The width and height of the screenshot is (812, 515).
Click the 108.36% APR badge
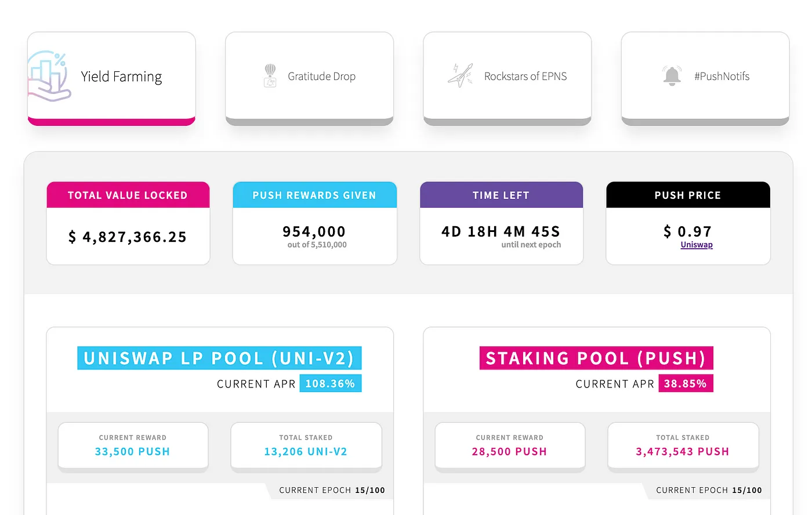point(331,383)
